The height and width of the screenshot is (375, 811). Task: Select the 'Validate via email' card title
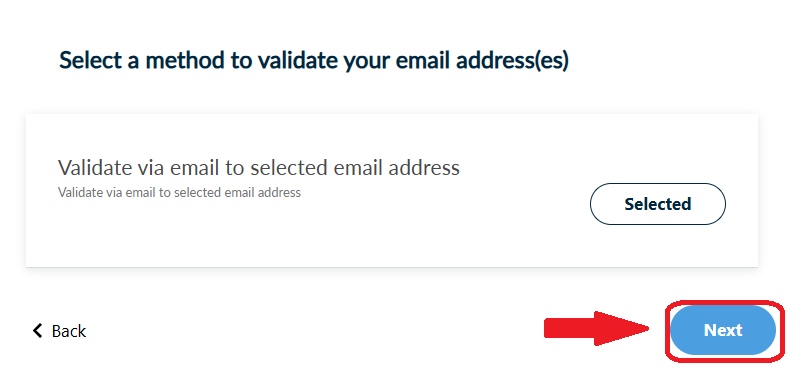coord(259,168)
